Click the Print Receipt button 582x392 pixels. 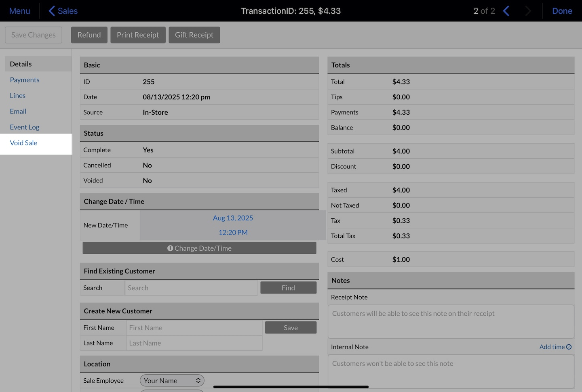(x=138, y=35)
